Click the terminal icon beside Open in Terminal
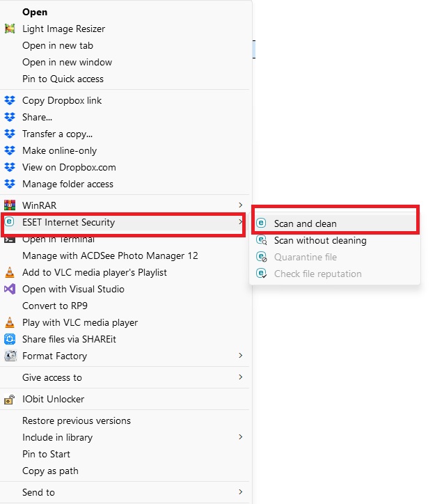435x504 pixels. tap(10, 239)
